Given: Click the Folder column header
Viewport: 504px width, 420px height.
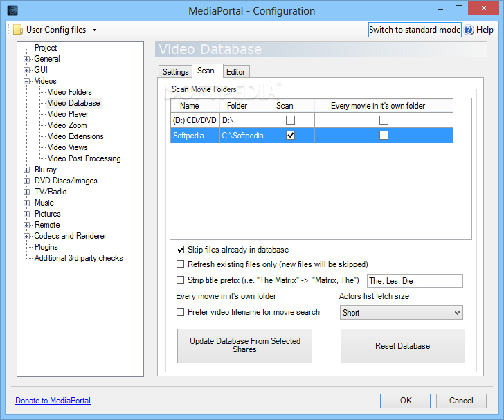Looking at the screenshot, I should (x=243, y=106).
